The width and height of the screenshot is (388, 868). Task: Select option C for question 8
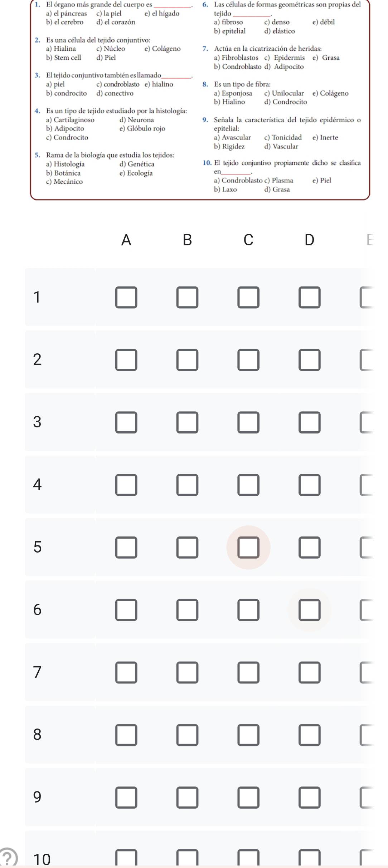click(x=248, y=735)
